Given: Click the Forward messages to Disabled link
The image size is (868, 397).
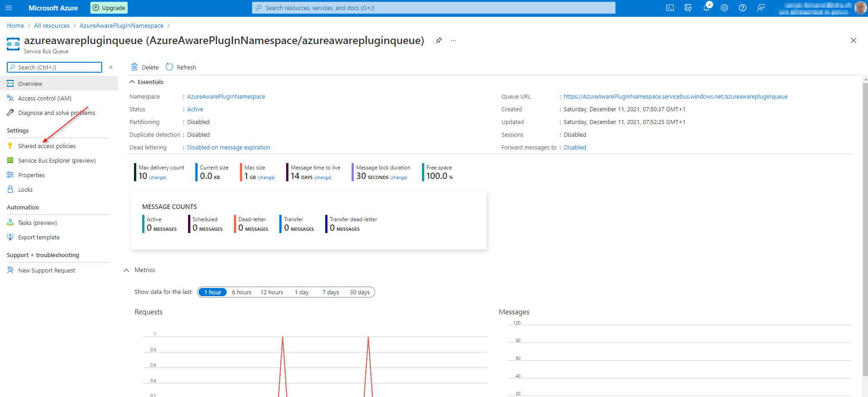Looking at the screenshot, I should click(575, 147).
